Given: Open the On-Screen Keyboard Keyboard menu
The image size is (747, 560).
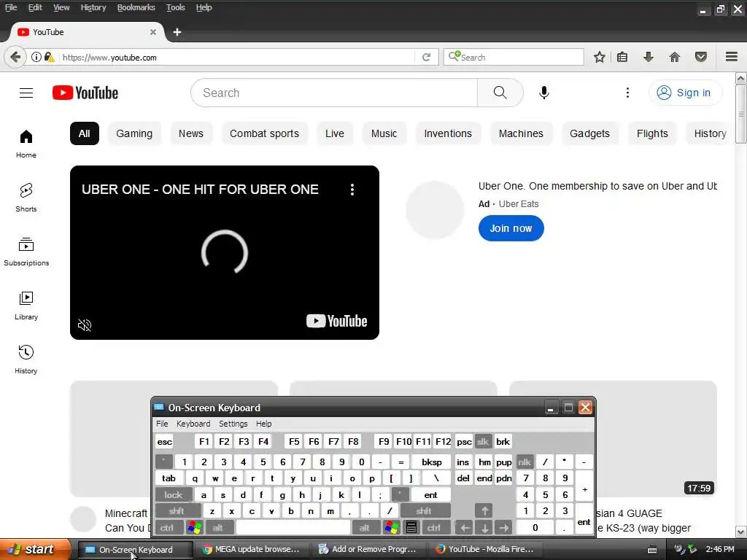Looking at the screenshot, I should [193, 424].
